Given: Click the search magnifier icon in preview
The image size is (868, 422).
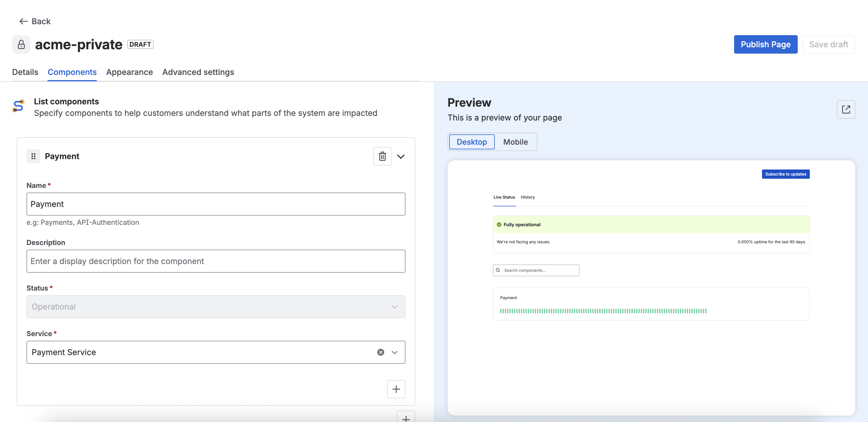Looking at the screenshot, I should [x=498, y=270].
